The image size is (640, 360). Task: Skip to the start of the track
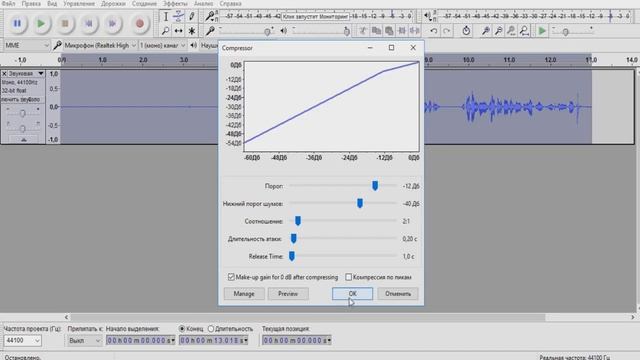[89, 24]
